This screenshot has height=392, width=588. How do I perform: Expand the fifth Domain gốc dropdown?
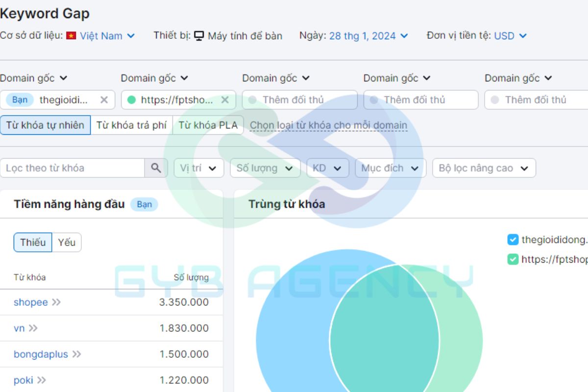pos(518,78)
